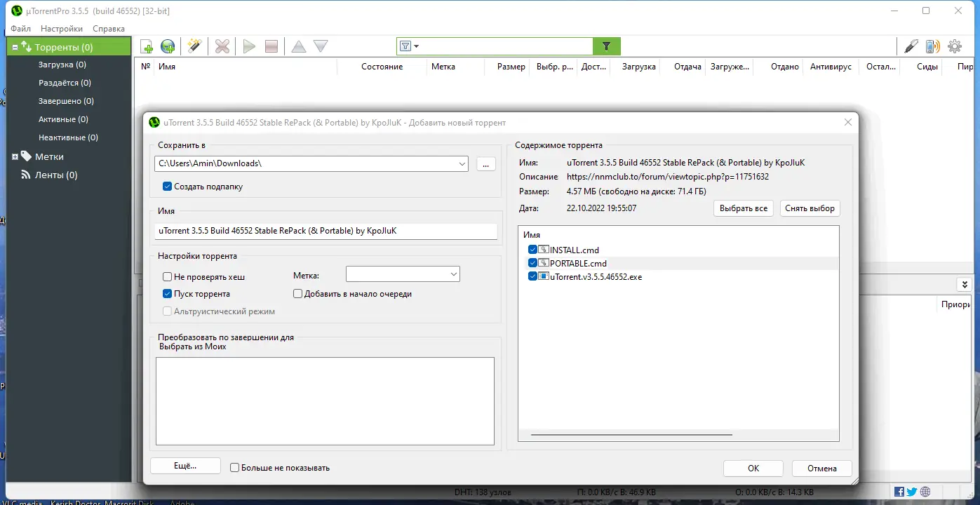Uncheck the uTorrent.v3.5.5.46552.exe checkbox
Viewport: 980px width, 505px height.
(533, 276)
